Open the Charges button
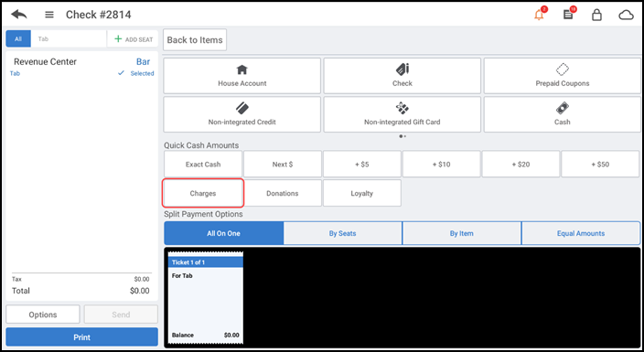644x352 pixels. click(203, 193)
